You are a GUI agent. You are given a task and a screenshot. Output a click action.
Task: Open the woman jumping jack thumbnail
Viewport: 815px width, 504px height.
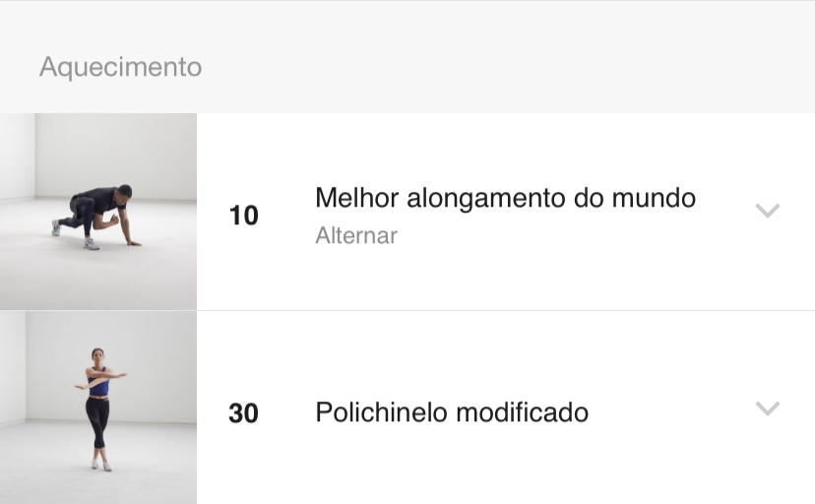[x=98, y=408]
